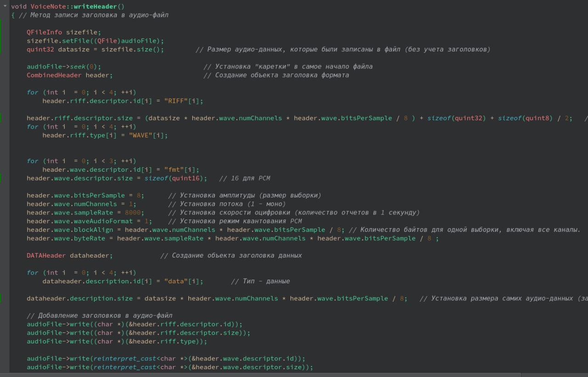Click the comment "Тип - данные"
Viewport: 588px width, 377px height.
point(260,281)
